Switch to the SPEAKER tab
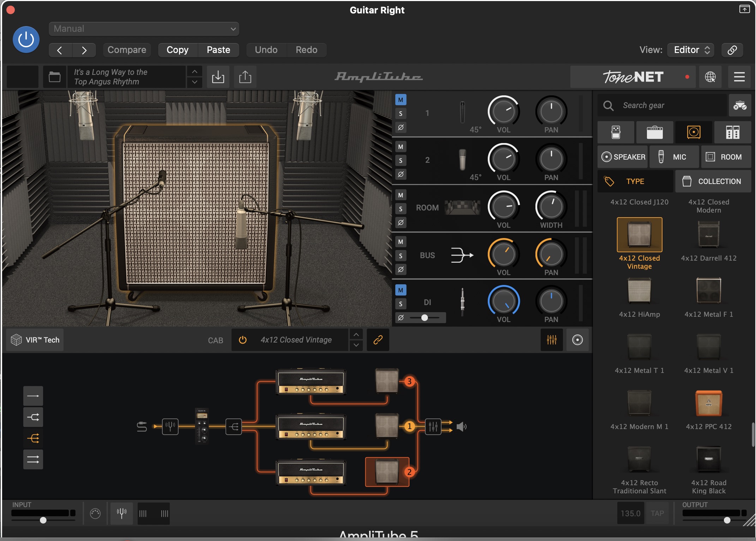756x541 pixels. [x=623, y=157]
